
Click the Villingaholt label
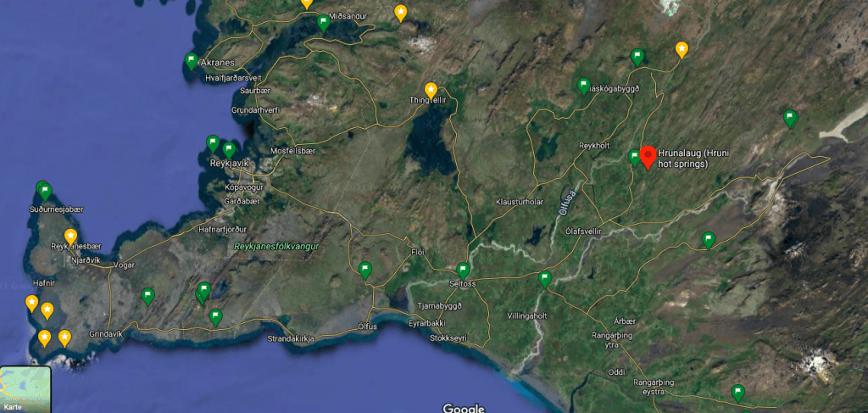point(527,315)
